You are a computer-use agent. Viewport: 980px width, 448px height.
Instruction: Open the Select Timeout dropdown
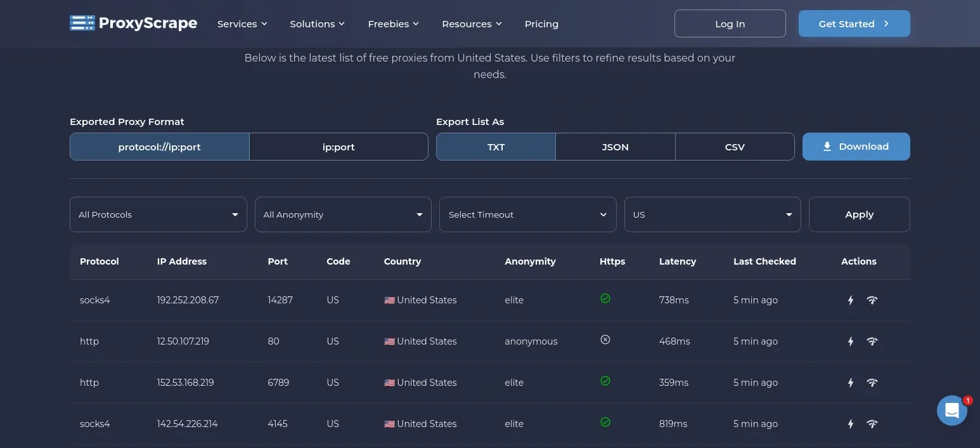pos(528,214)
